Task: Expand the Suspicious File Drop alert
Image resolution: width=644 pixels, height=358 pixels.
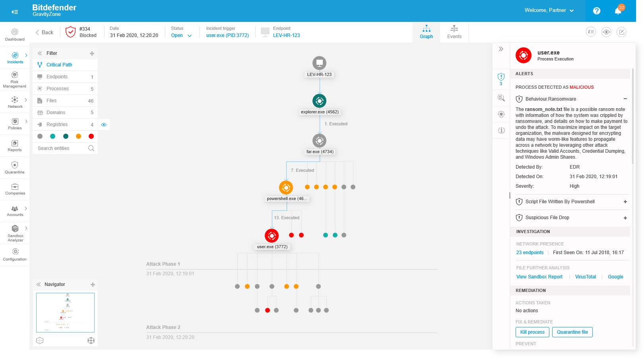Action: (625, 218)
